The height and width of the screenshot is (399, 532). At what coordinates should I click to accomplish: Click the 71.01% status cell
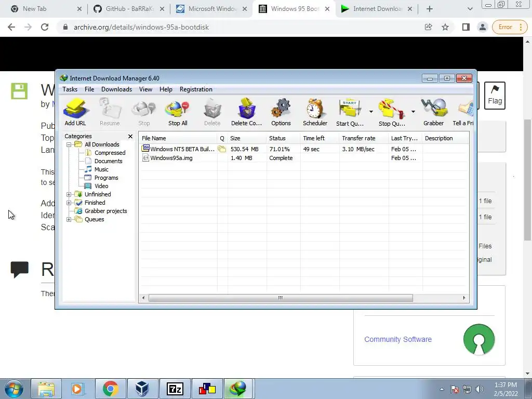pyautogui.click(x=279, y=149)
